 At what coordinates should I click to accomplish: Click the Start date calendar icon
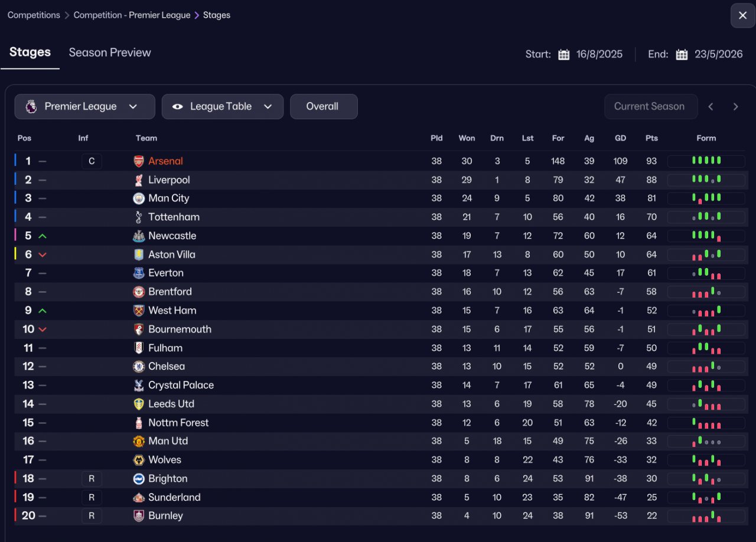click(564, 54)
